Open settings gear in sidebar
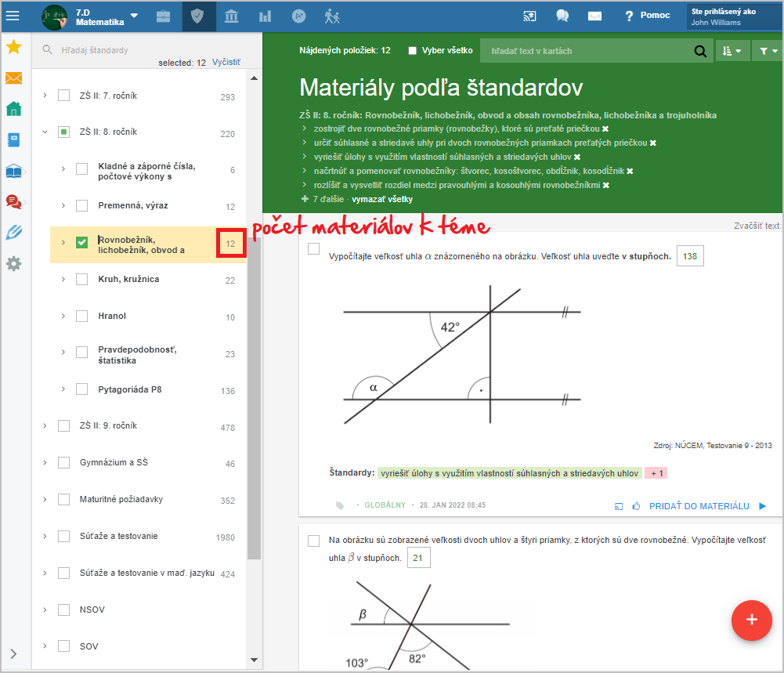The width and height of the screenshot is (784, 673). click(x=13, y=263)
